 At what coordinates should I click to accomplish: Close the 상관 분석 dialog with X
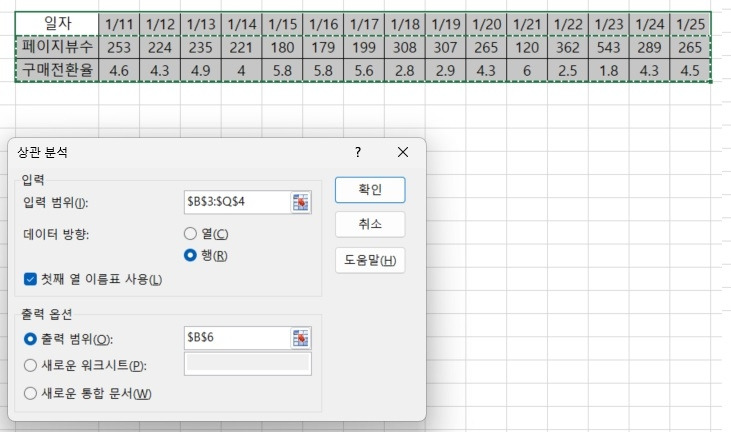coord(403,152)
